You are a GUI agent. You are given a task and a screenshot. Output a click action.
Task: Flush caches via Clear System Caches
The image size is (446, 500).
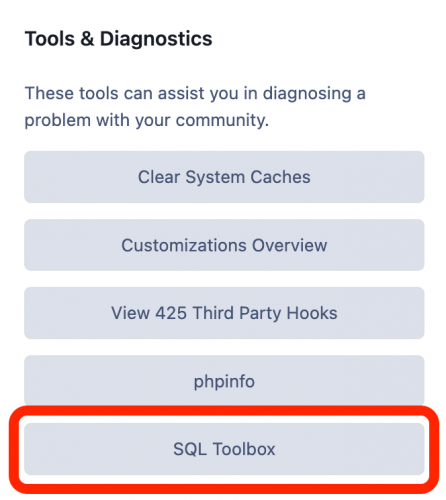(224, 177)
